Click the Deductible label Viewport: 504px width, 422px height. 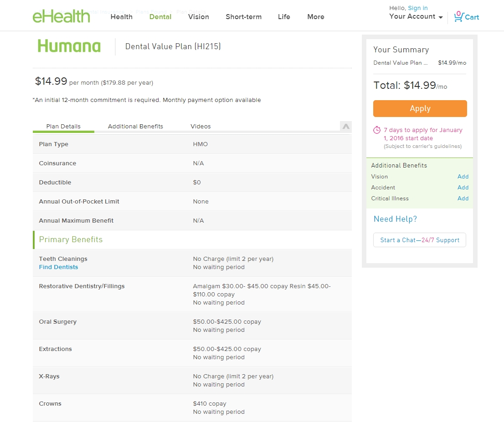click(x=55, y=183)
